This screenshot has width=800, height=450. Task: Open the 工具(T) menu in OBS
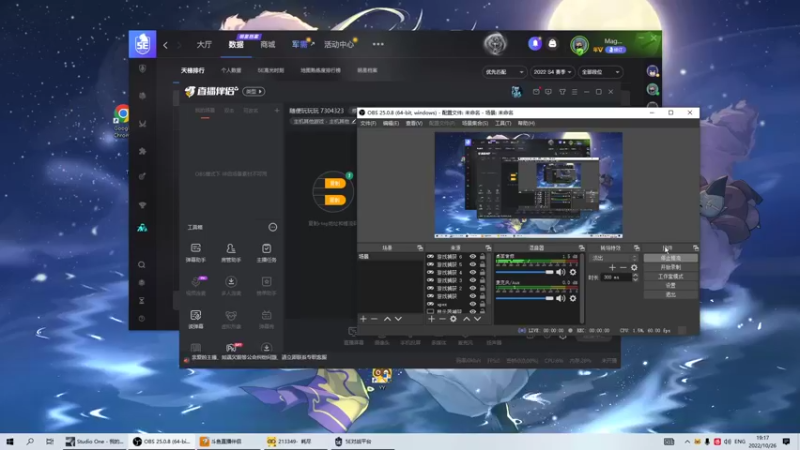pyautogui.click(x=503, y=123)
